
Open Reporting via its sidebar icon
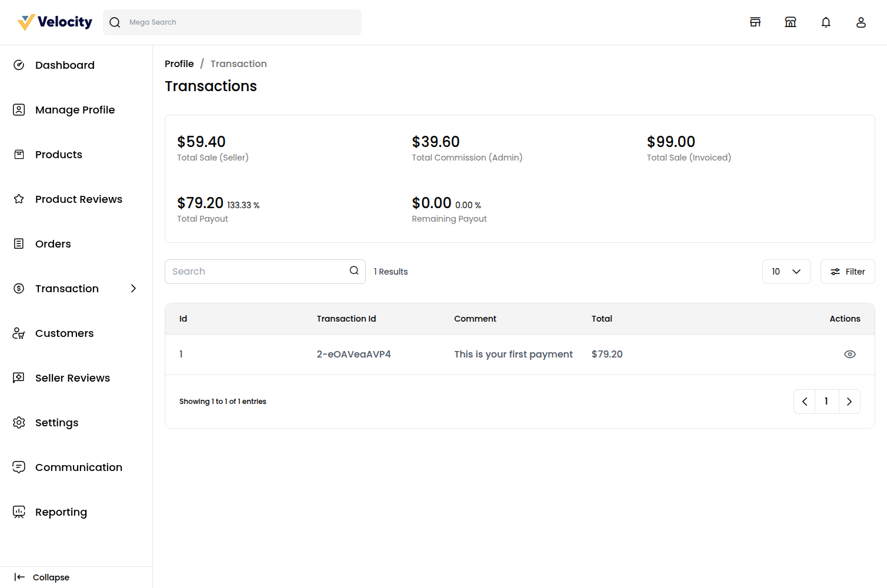(x=18, y=512)
